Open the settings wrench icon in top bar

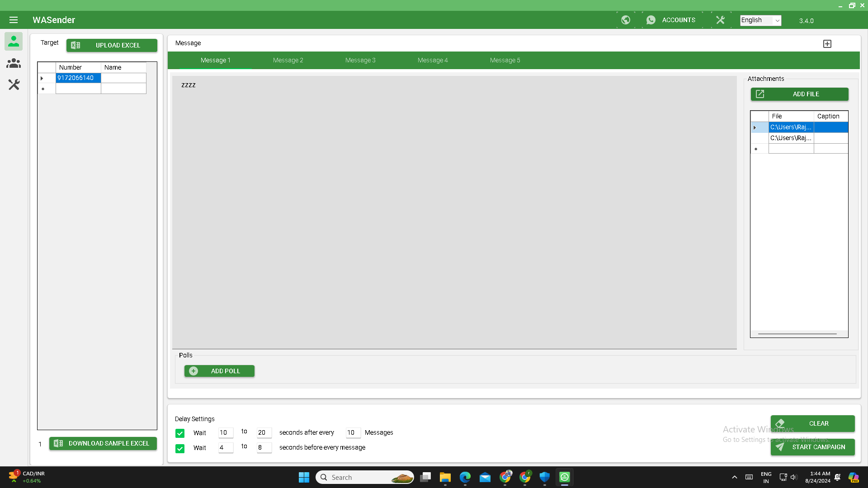pos(720,20)
